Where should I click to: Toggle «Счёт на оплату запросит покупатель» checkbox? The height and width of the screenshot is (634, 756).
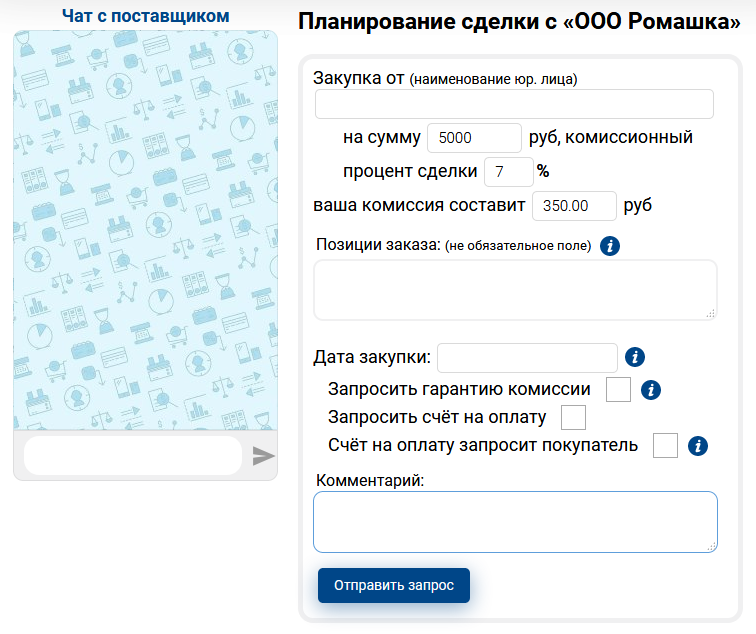pos(665,446)
